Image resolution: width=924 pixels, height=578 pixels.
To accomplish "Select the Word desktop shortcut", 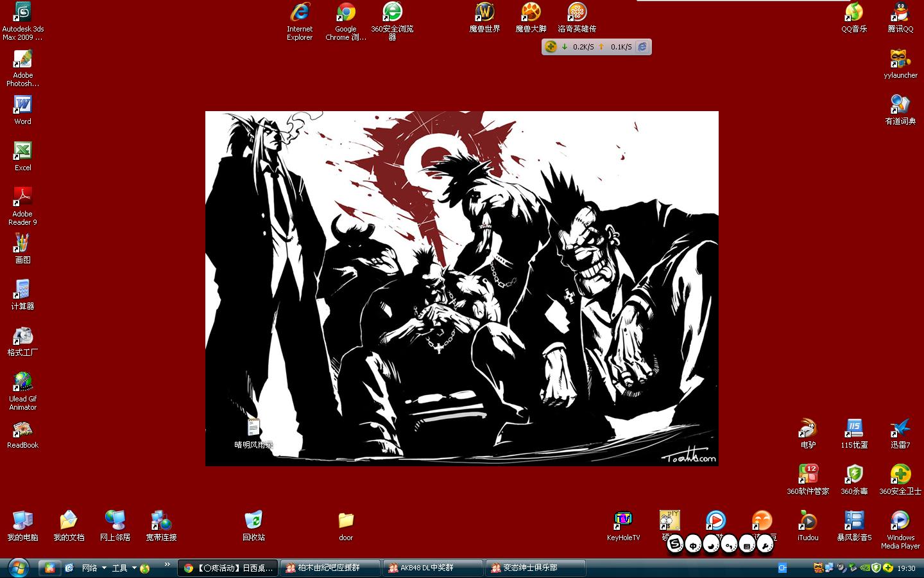I will tap(22, 110).
